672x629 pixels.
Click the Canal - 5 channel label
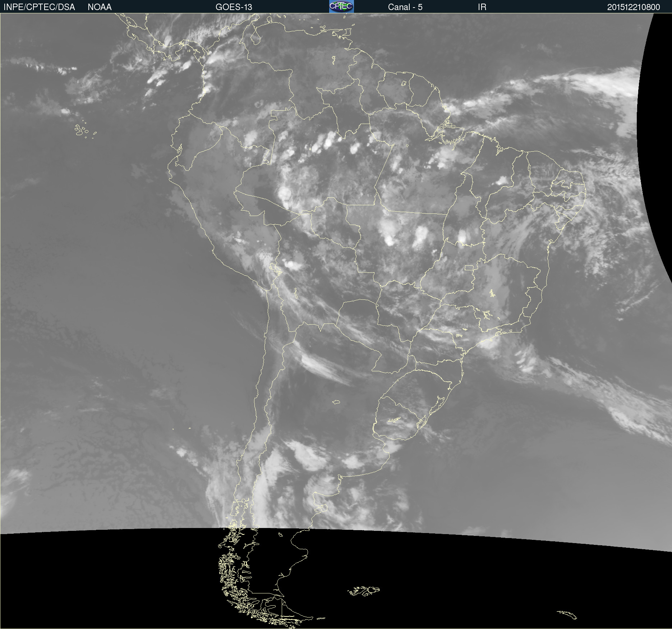(405, 7)
